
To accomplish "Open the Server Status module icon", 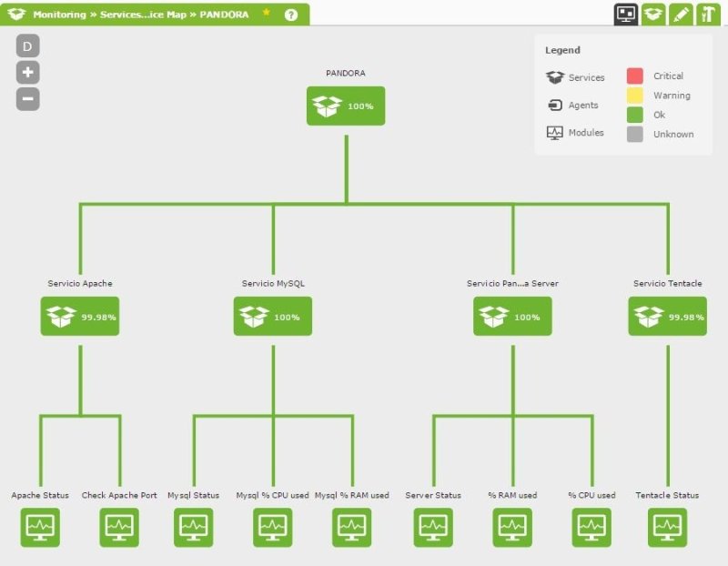I will 433,528.
